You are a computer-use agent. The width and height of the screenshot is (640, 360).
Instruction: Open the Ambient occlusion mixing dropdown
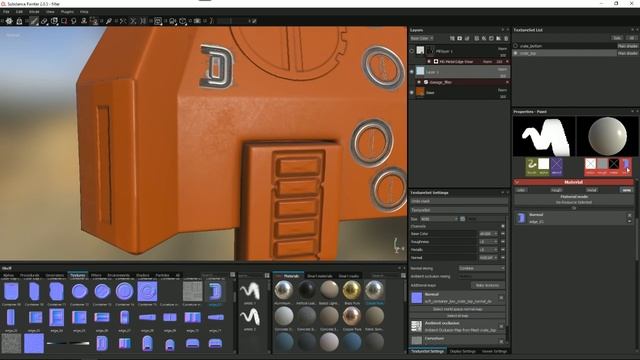[482, 276]
